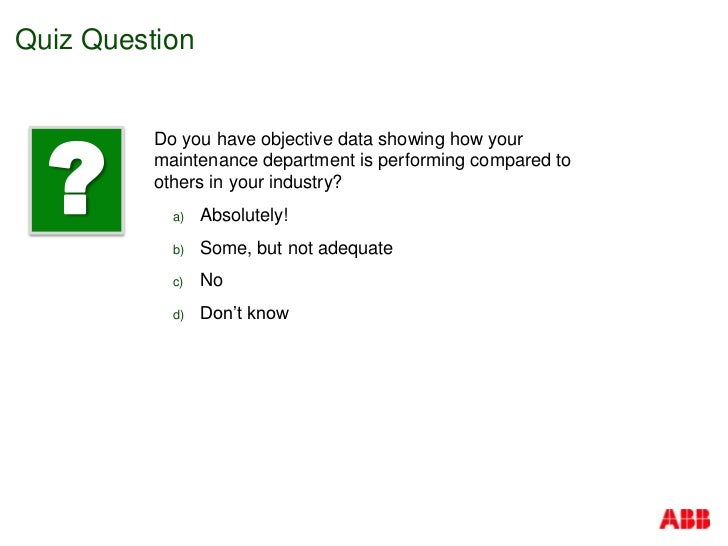The image size is (728, 546).
Task: Click the word "maintenance" in the question
Action: coord(206,160)
